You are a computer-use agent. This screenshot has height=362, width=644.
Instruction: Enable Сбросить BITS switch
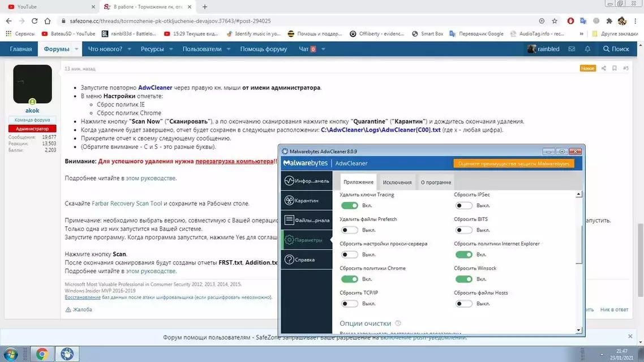(463, 230)
